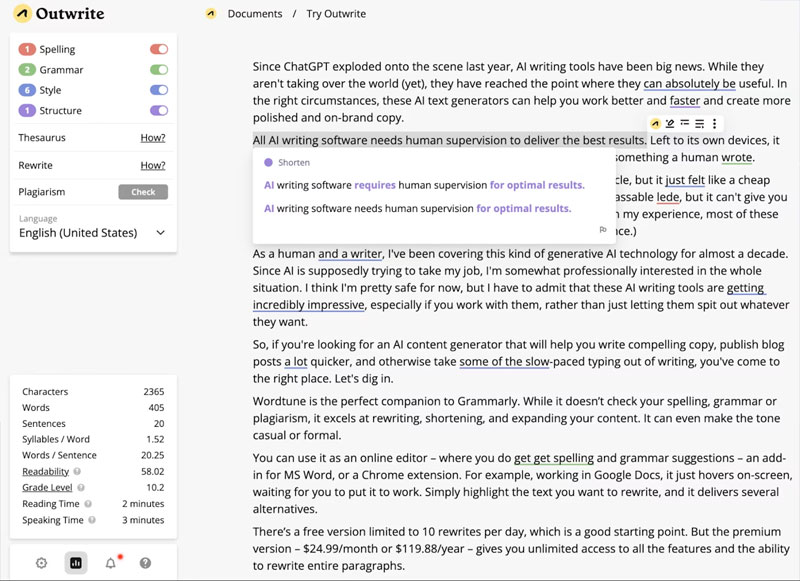This screenshot has width=800, height=581.
Task: Disable the Style suggestions toggle
Action: (158, 90)
